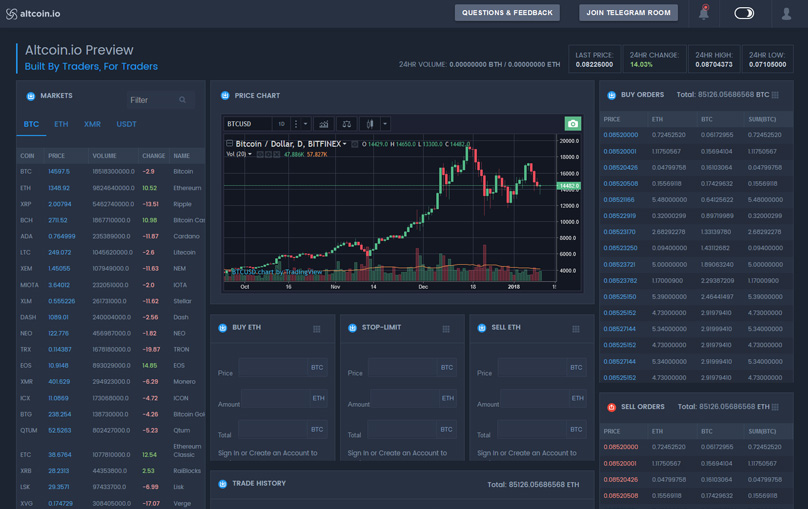Open the Vol (20) indicator dropdown
Viewport: 808px width, 509px height.
tap(250, 154)
